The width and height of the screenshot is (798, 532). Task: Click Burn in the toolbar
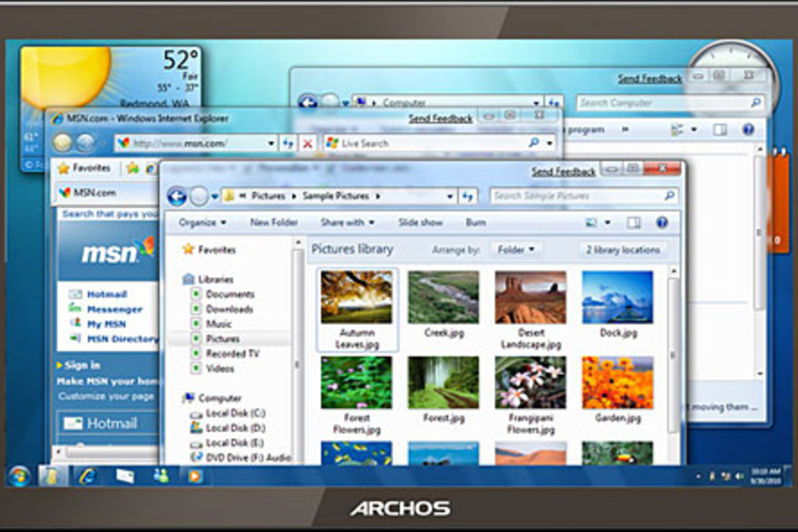(475, 223)
